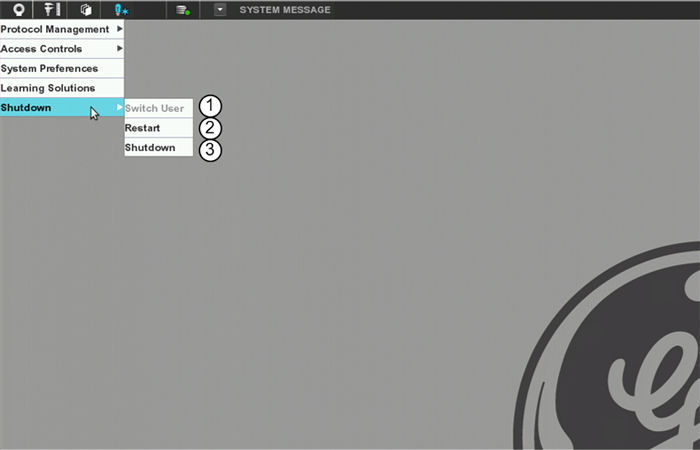The image size is (700, 450).
Task: Click the circled number 2 callout
Action: (x=209, y=128)
